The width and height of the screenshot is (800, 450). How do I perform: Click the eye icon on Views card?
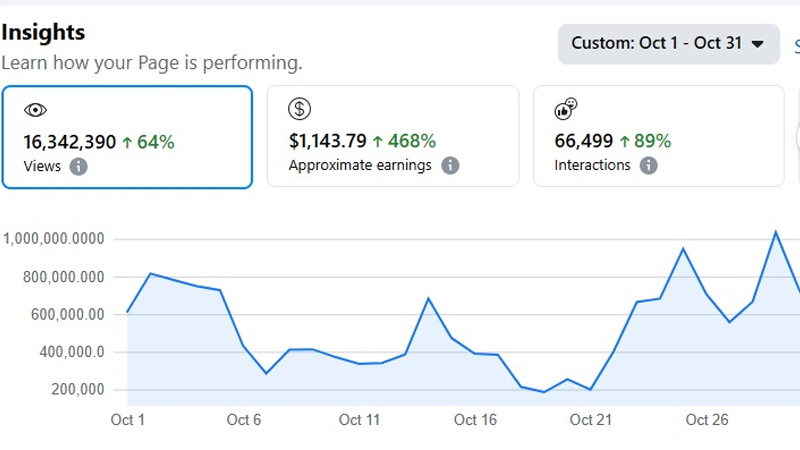point(35,110)
